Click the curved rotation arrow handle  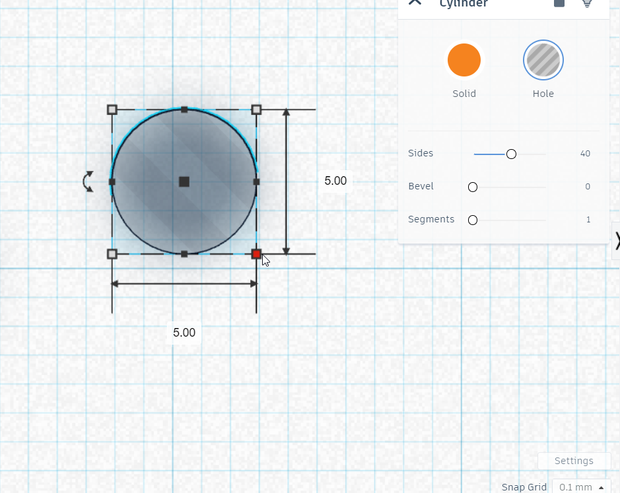(x=88, y=181)
